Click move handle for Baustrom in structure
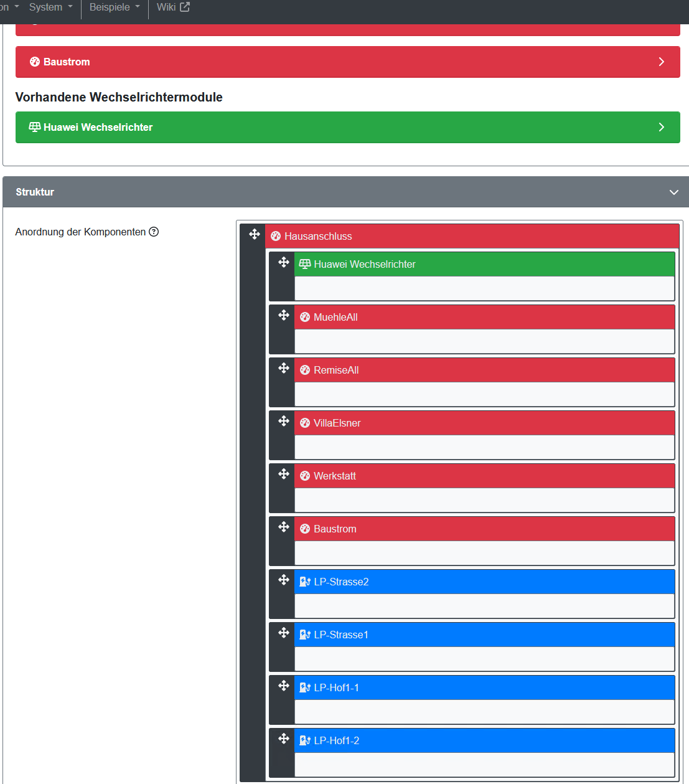The width and height of the screenshot is (689, 784). [x=284, y=527]
